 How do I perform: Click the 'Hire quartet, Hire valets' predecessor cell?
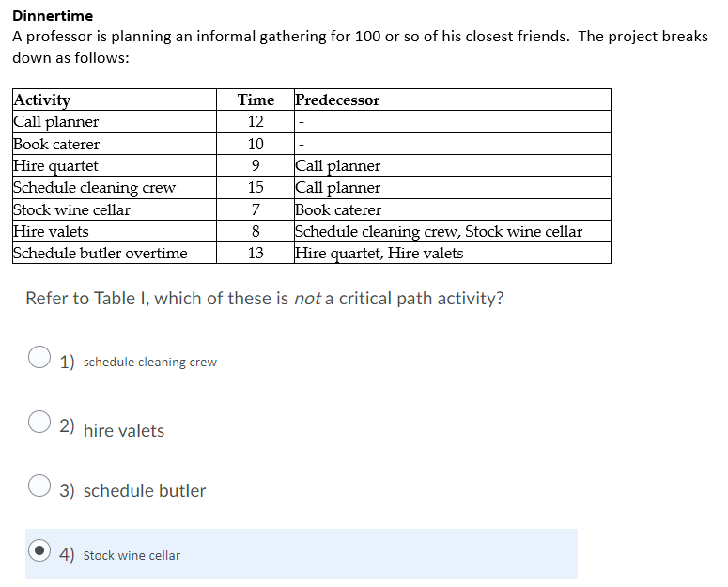453,253
